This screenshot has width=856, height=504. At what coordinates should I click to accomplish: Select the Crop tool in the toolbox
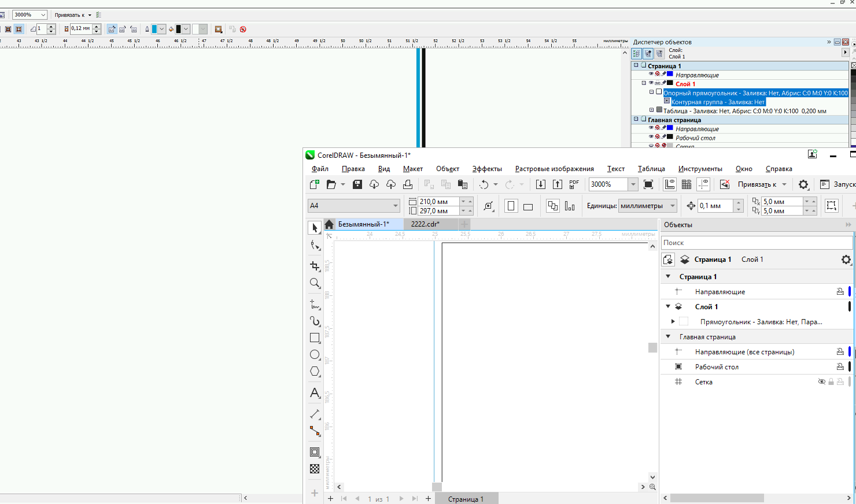point(315,266)
